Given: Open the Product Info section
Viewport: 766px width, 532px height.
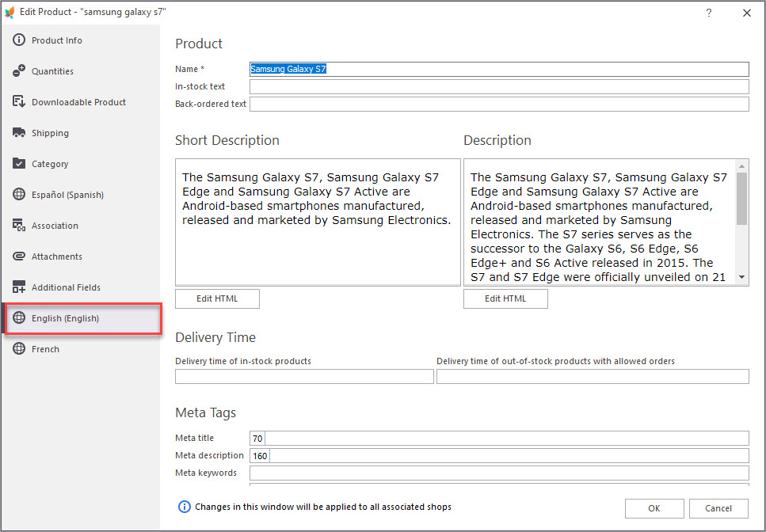Looking at the screenshot, I should [81, 40].
